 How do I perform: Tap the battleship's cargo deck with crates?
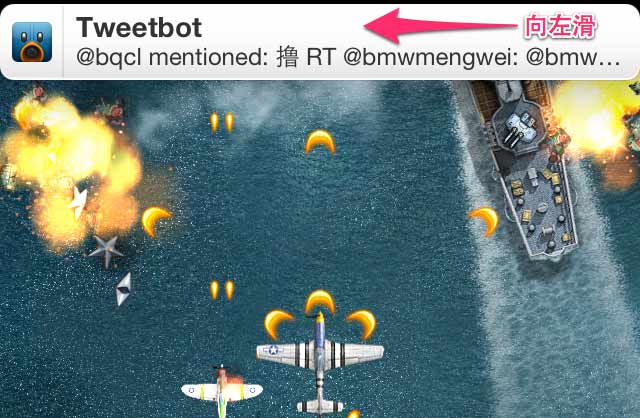click(x=540, y=204)
